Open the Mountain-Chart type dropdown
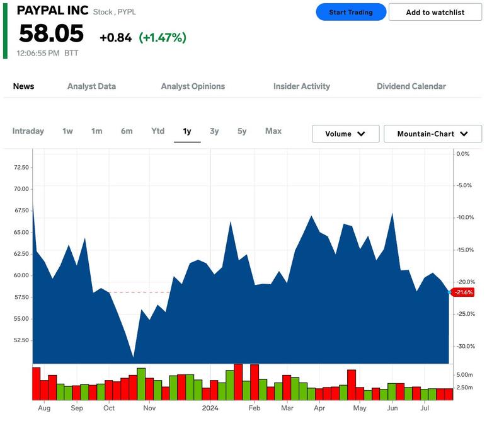The image size is (504, 421). click(x=433, y=134)
